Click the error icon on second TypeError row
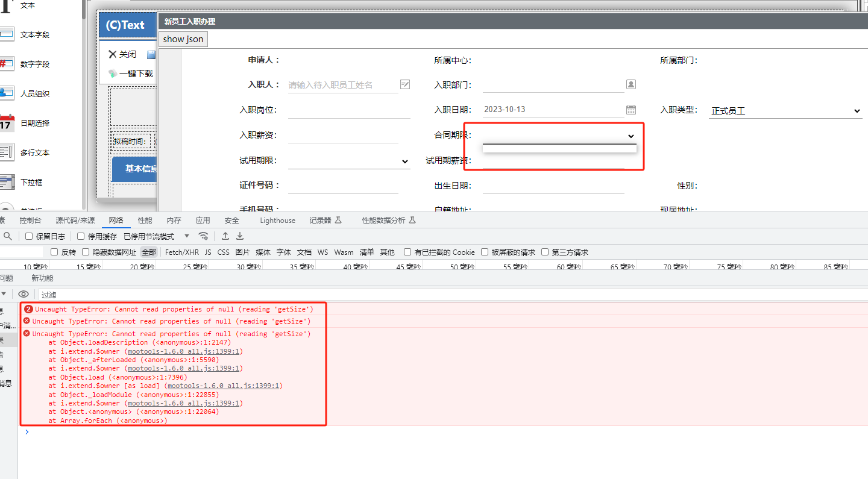This screenshot has height=479, width=868. coord(27,321)
